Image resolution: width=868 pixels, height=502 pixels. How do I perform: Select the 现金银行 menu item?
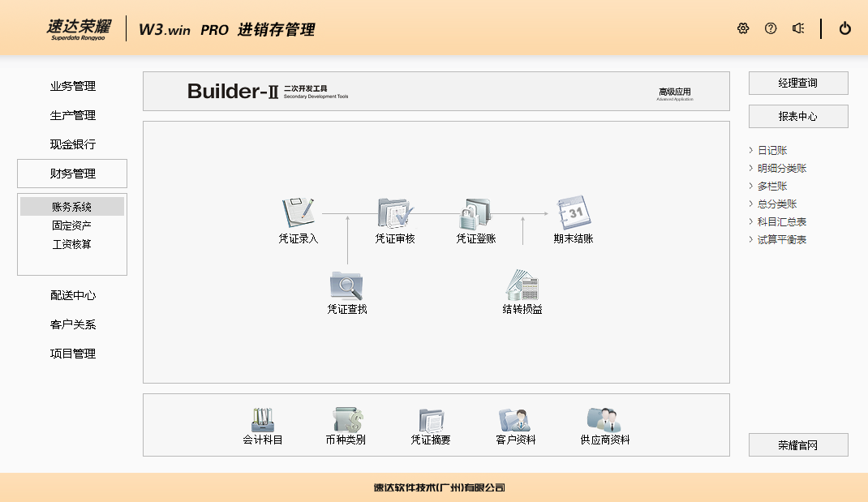pos(72,144)
